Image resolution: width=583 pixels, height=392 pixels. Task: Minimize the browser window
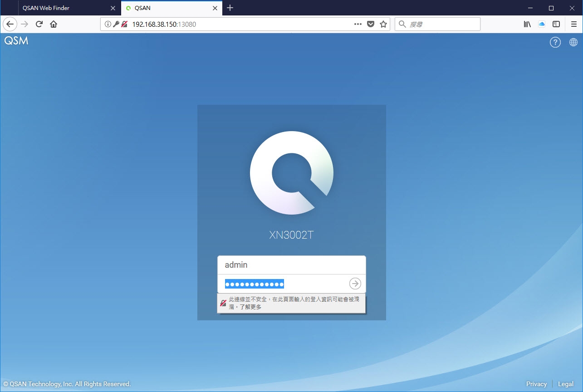click(x=530, y=8)
